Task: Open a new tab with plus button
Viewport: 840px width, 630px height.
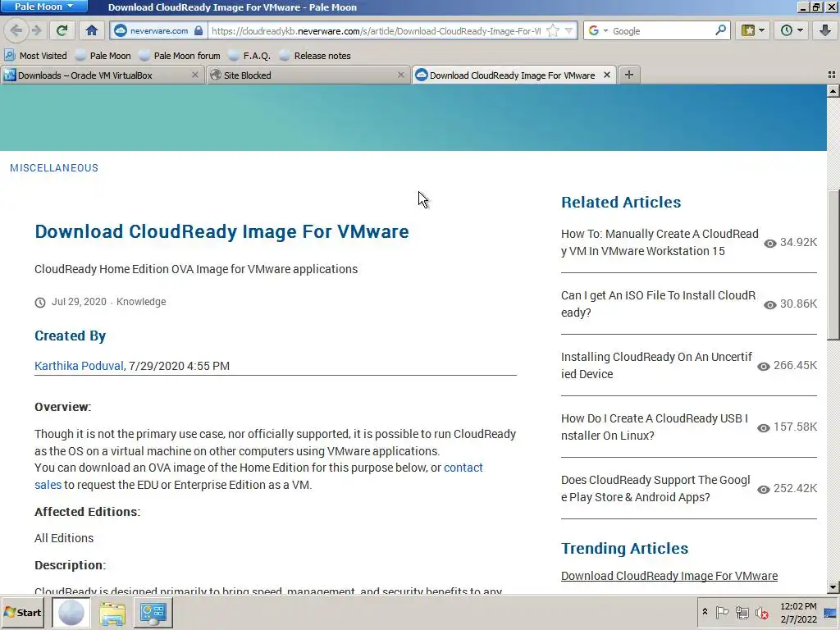Action: click(629, 75)
